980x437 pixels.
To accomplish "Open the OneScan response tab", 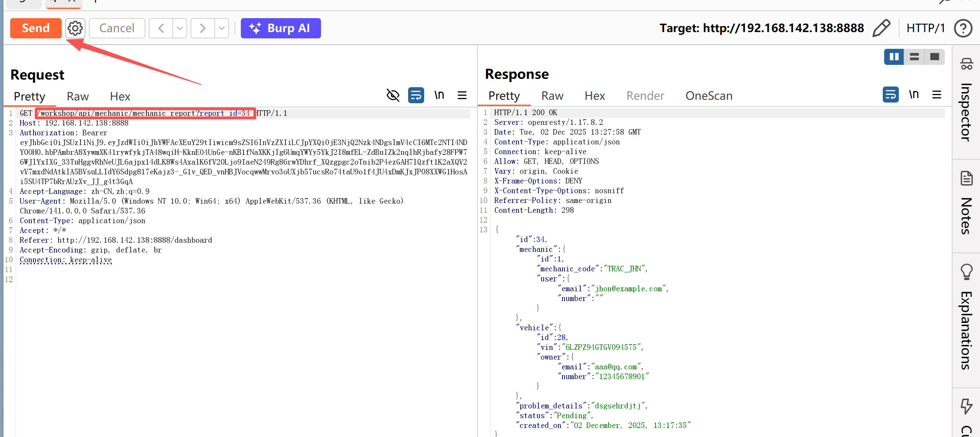I will click(709, 96).
